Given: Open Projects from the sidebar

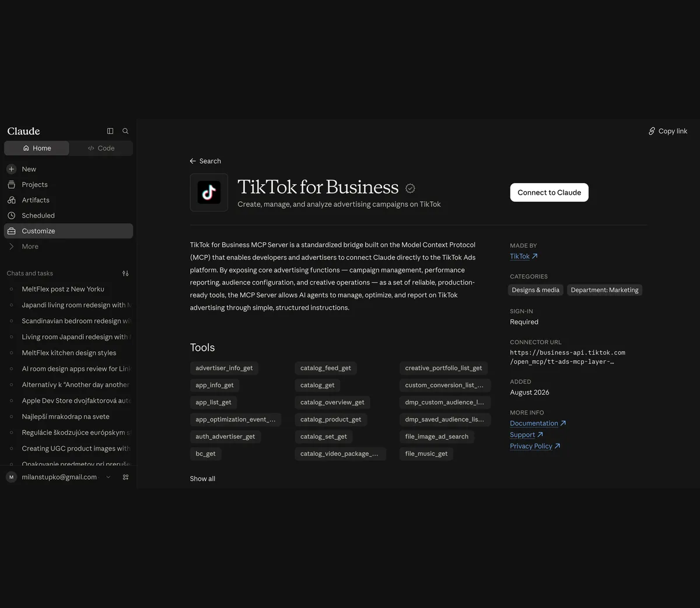Looking at the screenshot, I should 68,185.
